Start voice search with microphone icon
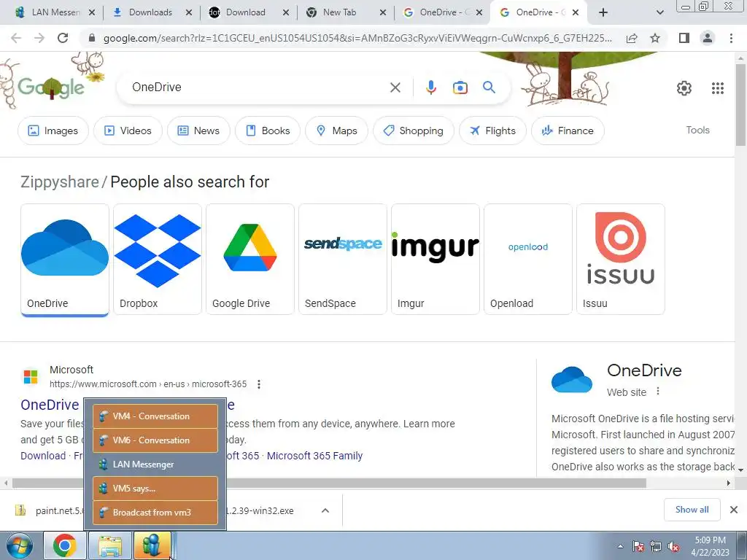 pyautogui.click(x=430, y=87)
